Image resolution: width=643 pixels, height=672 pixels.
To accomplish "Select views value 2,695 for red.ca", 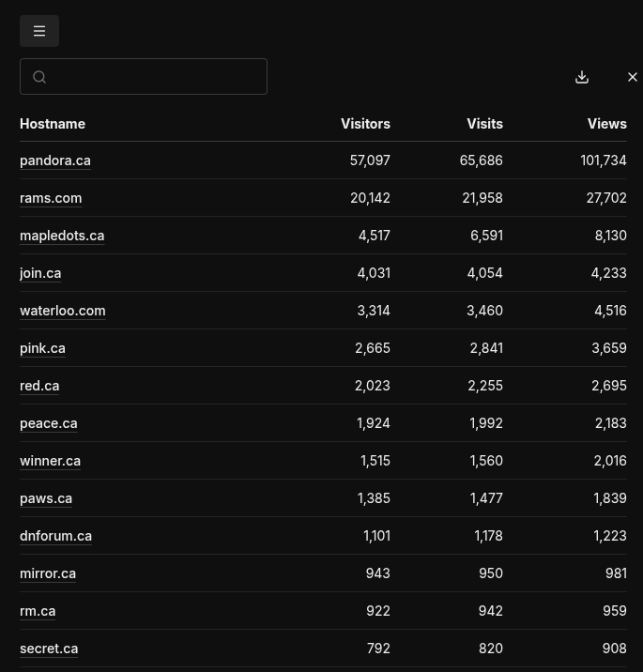I will click(609, 386).
